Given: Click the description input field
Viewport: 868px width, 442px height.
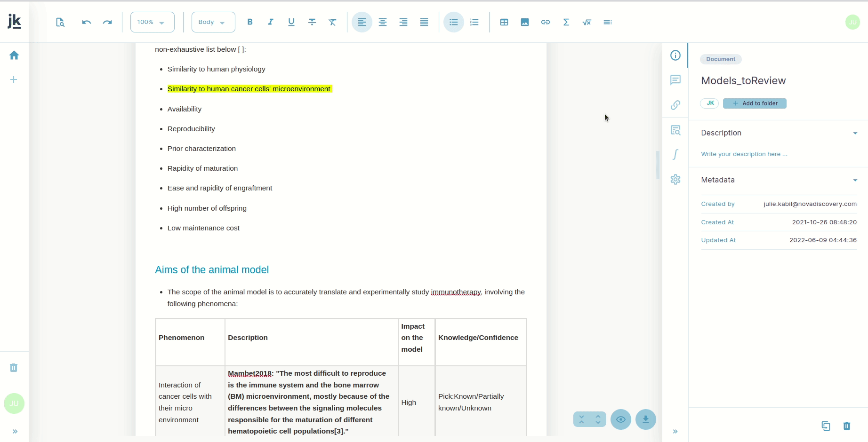Looking at the screenshot, I should (x=744, y=154).
